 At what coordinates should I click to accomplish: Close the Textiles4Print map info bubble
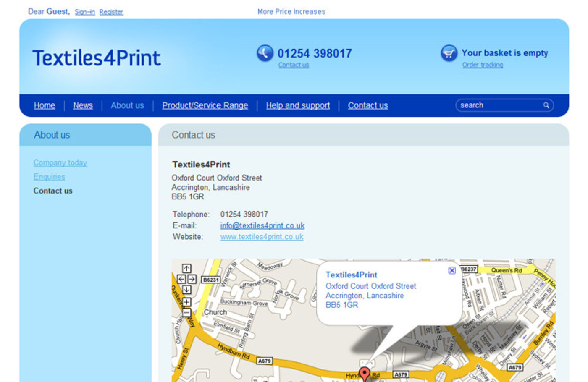pos(452,271)
